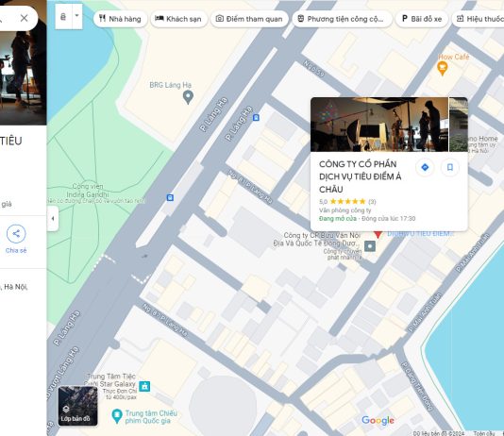Open the place card photo thumbnail
This screenshot has height=436, width=504.
click(379, 125)
